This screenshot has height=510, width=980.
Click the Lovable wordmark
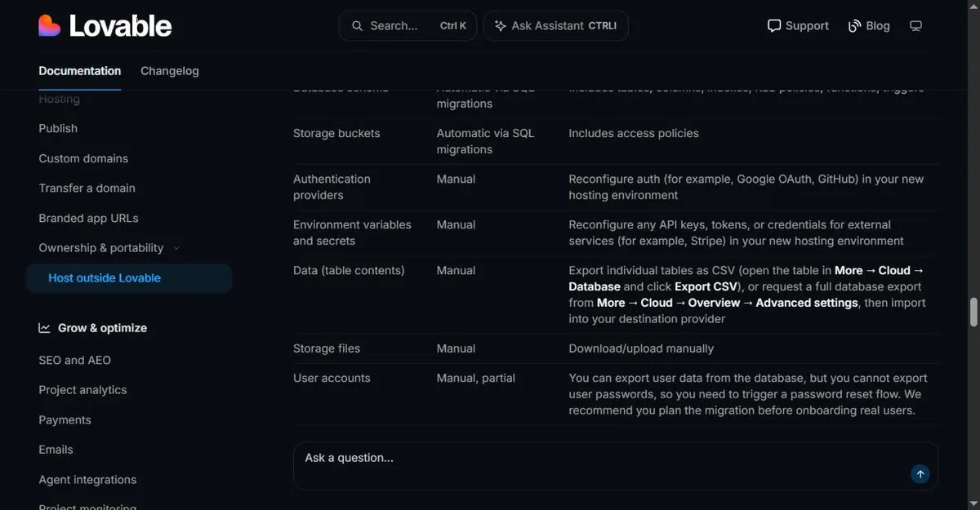coord(121,26)
